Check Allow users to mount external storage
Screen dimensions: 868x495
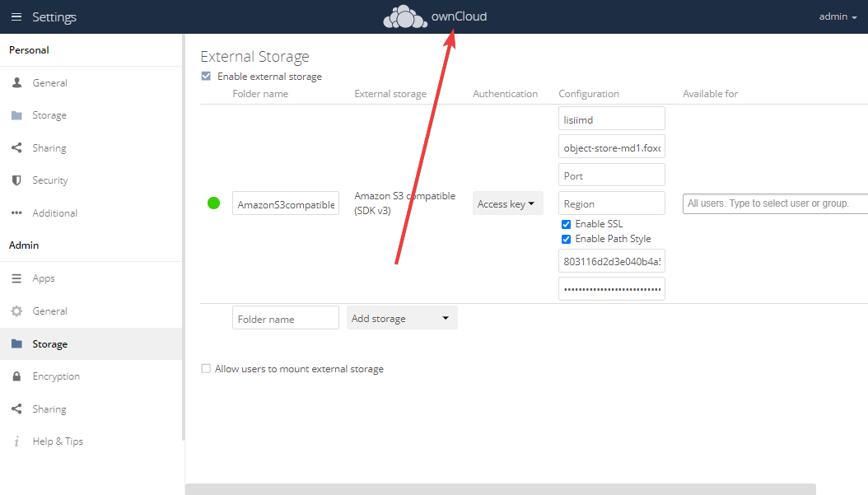[x=206, y=369]
